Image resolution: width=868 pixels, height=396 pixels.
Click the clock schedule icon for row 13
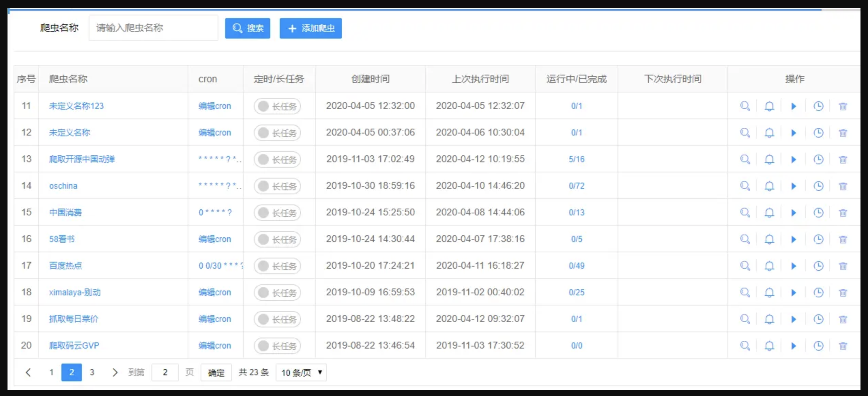pyautogui.click(x=818, y=159)
